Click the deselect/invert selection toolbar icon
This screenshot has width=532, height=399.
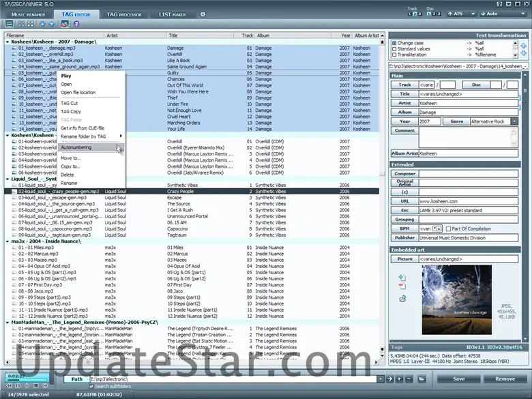click(x=31, y=24)
